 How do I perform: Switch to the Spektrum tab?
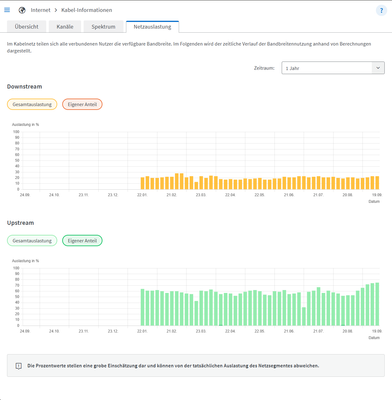(103, 27)
